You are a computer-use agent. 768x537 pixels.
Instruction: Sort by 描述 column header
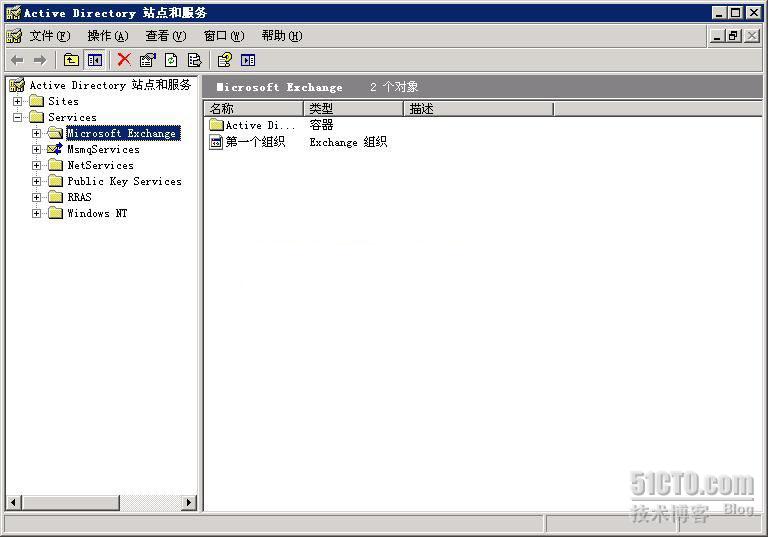coord(478,109)
